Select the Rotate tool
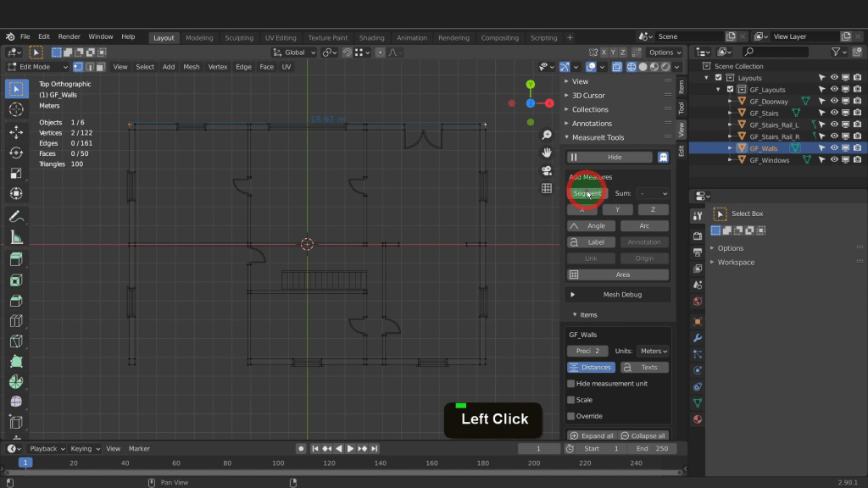The width and height of the screenshot is (868, 488). coord(15,152)
